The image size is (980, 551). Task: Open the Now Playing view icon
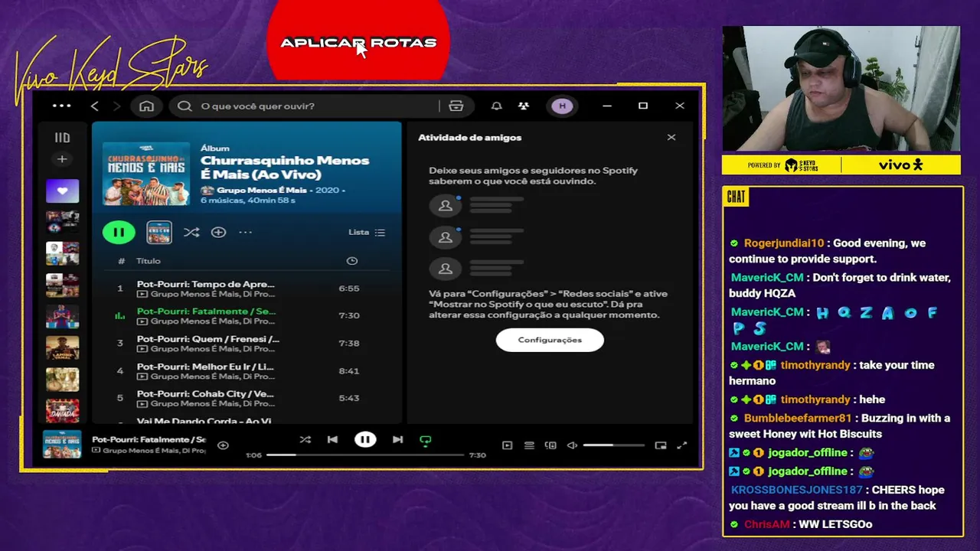point(507,445)
